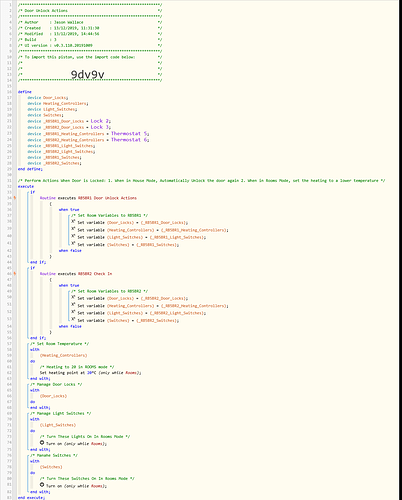Click variable icon for Switches = _RB5BR2_Switches
Viewport: 402px width, 500px height.
pyautogui.click(x=73, y=319)
